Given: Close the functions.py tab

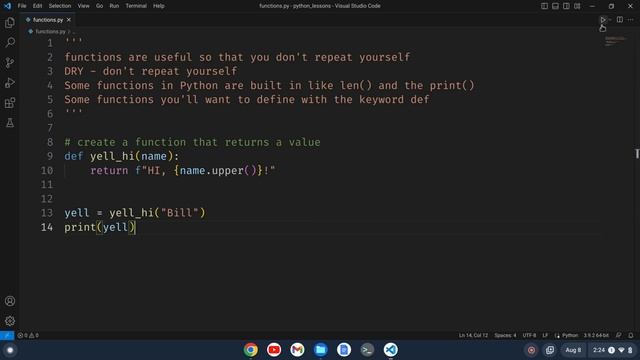Looking at the screenshot, I should coord(69,20).
